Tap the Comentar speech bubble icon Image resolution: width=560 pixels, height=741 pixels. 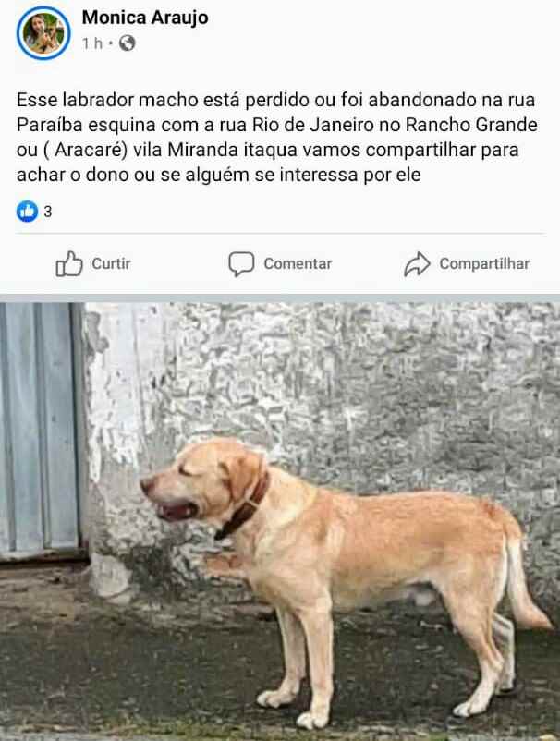241,263
